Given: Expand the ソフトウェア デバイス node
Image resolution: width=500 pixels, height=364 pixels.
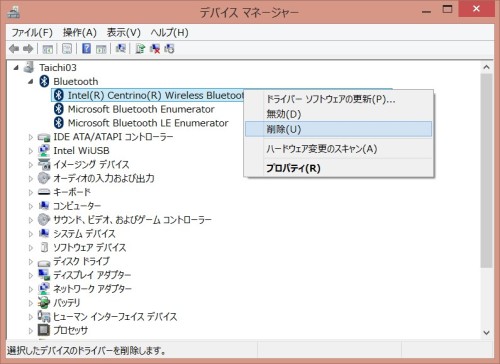Looking at the screenshot, I should point(31,248).
